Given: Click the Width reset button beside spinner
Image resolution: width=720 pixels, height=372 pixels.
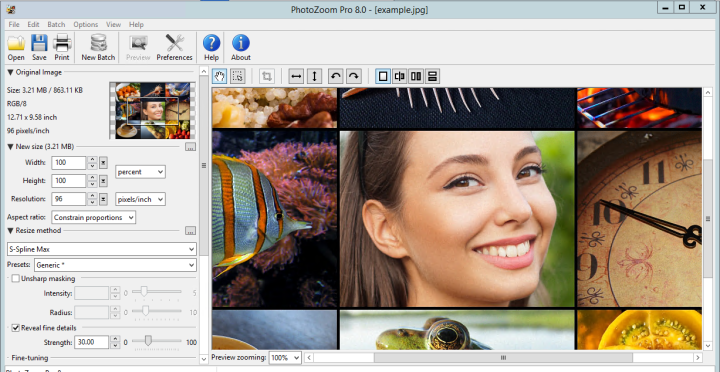Looking at the screenshot, I should coord(103,163).
